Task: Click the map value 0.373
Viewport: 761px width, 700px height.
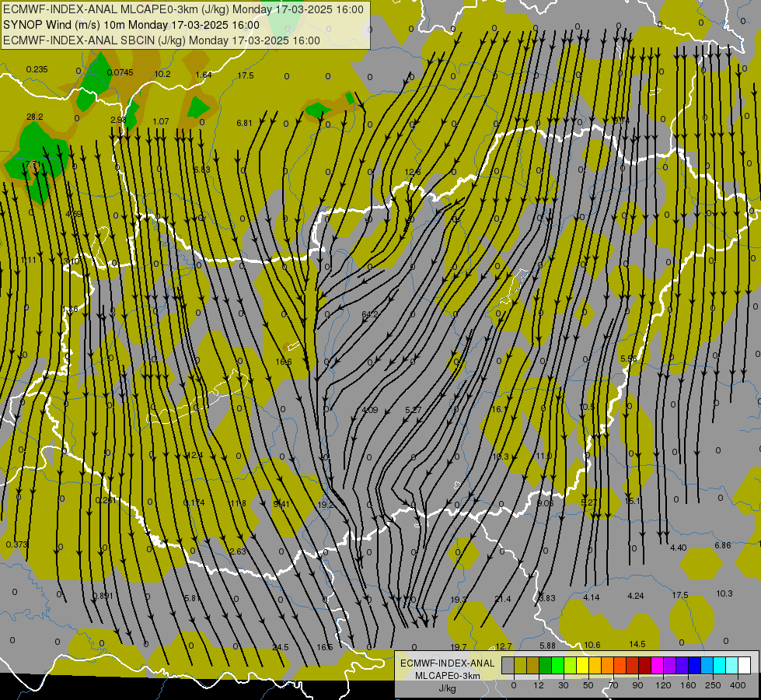Action: (17, 544)
